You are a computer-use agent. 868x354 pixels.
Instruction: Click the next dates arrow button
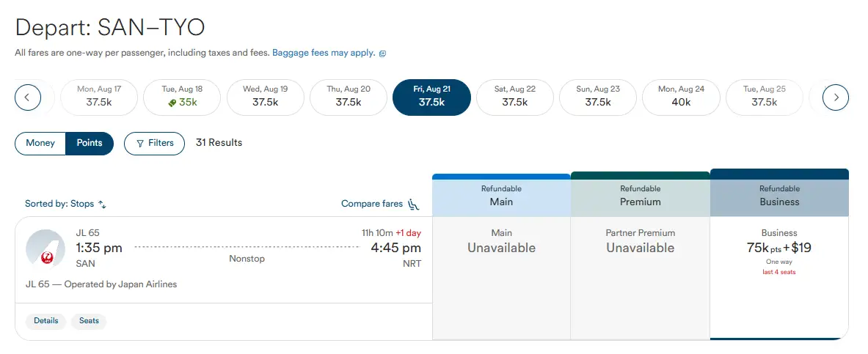[836, 97]
